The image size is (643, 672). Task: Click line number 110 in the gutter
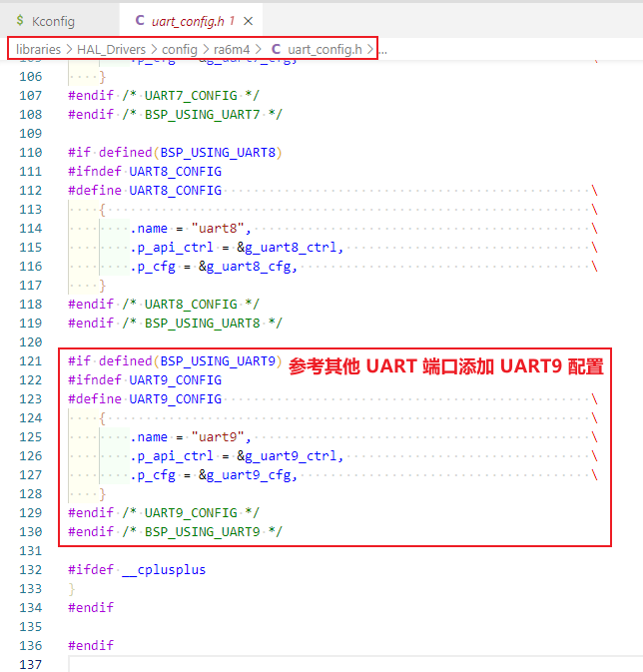click(x=31, y=153)
